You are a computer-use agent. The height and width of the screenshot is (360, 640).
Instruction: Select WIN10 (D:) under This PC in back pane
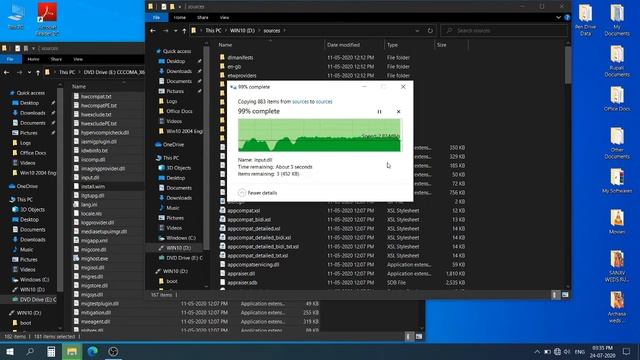[x=32, y=289]
